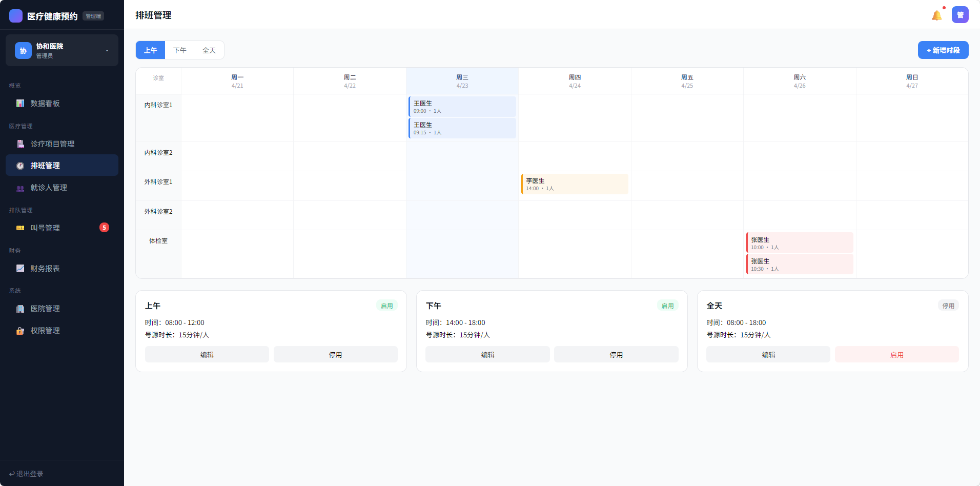This screenshot has width=980, height=486.
Task: Click the 新增时段 button
Action: [x=943, y=50]
